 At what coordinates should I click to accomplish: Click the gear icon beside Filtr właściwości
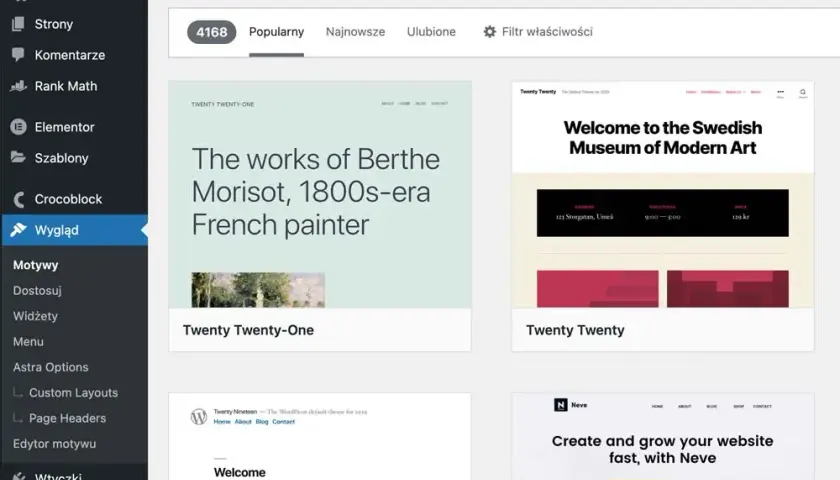(x=490, y=32)
